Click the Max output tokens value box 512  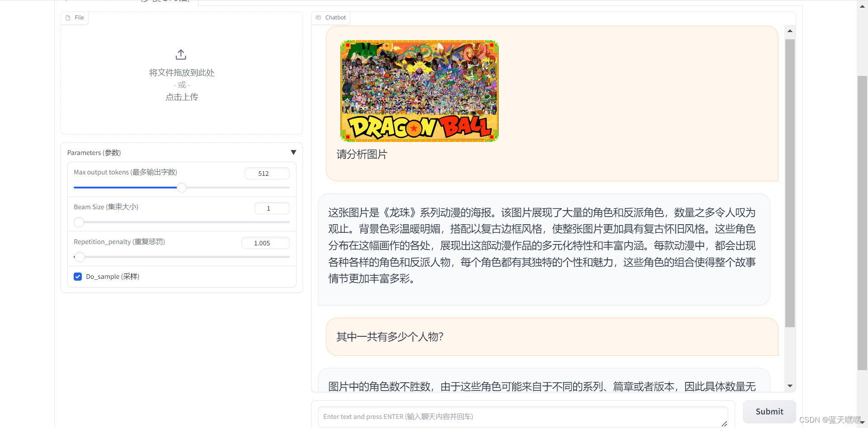(267, 174)
